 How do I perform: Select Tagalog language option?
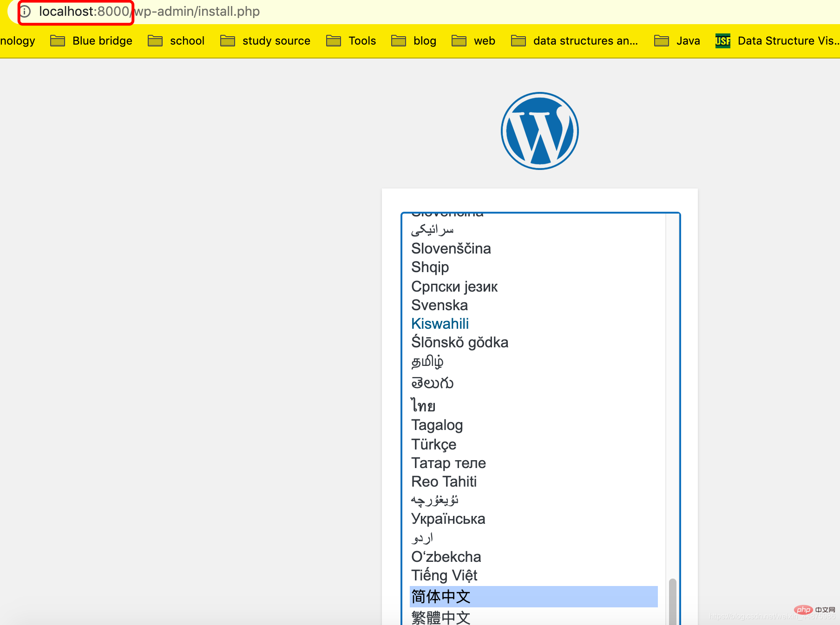437,425
